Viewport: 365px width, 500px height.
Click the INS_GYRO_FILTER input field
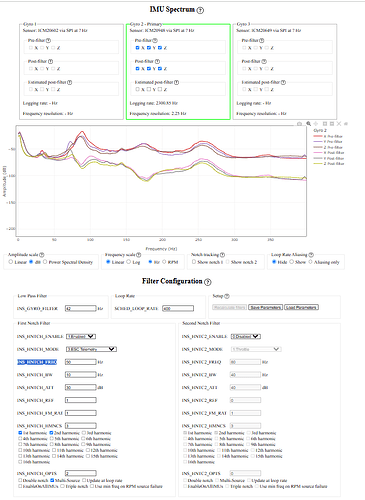[x=81, y=309]
